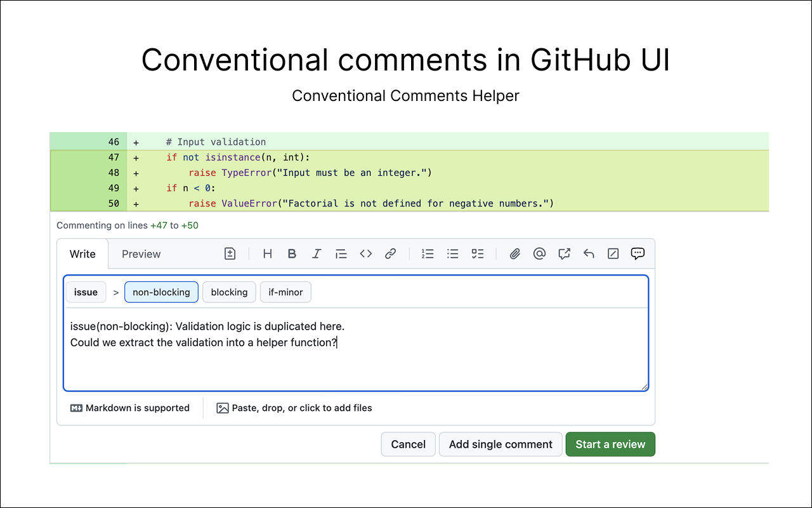The width and height of the screenshot is (812, 508).
Task: Insert a task list
Action: tap(478, 254)
